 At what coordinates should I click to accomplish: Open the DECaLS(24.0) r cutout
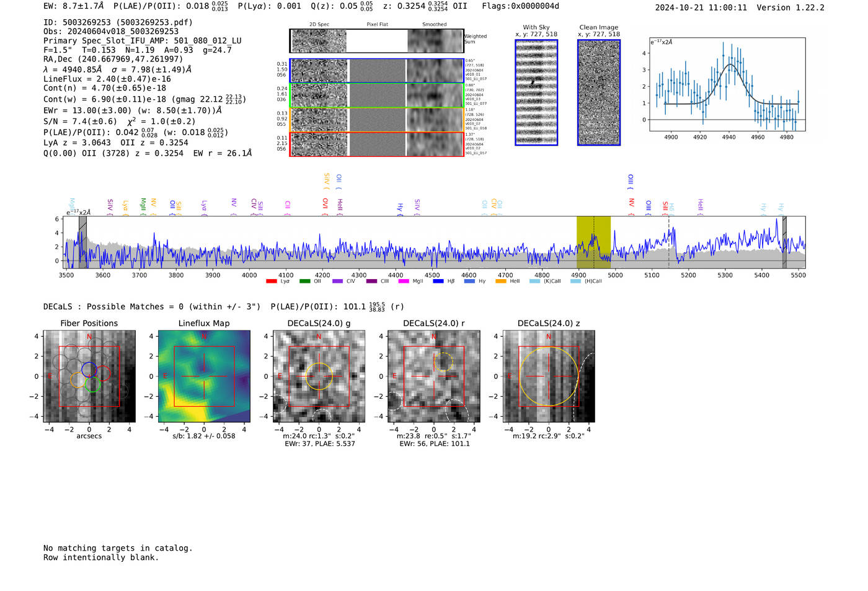point(434,376)
